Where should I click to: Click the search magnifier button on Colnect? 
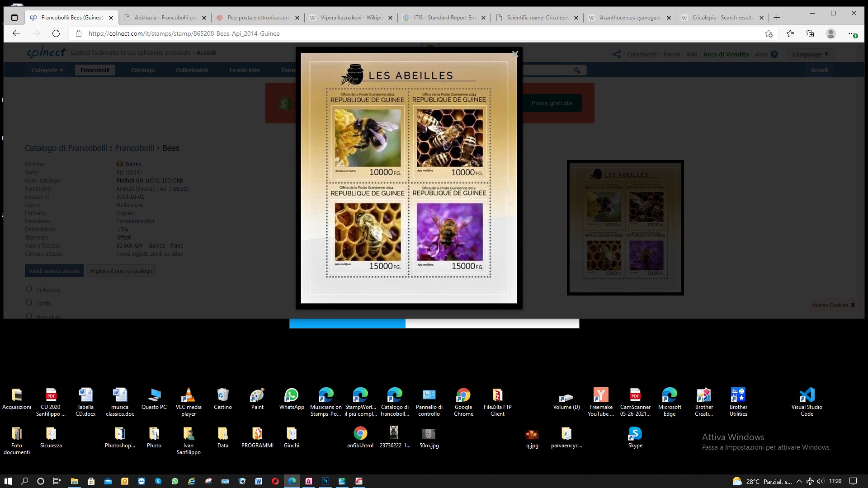(x=577, y=70)
